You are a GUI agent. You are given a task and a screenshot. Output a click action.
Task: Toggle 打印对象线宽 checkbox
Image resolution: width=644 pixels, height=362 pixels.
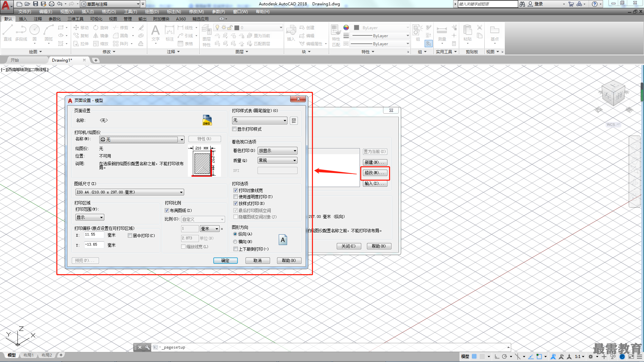pos(235,190)
